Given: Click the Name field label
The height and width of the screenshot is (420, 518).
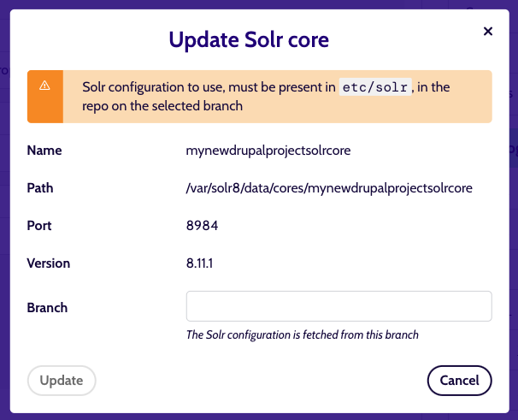Looking at the screenshot, I should click(x=44, y=151).
